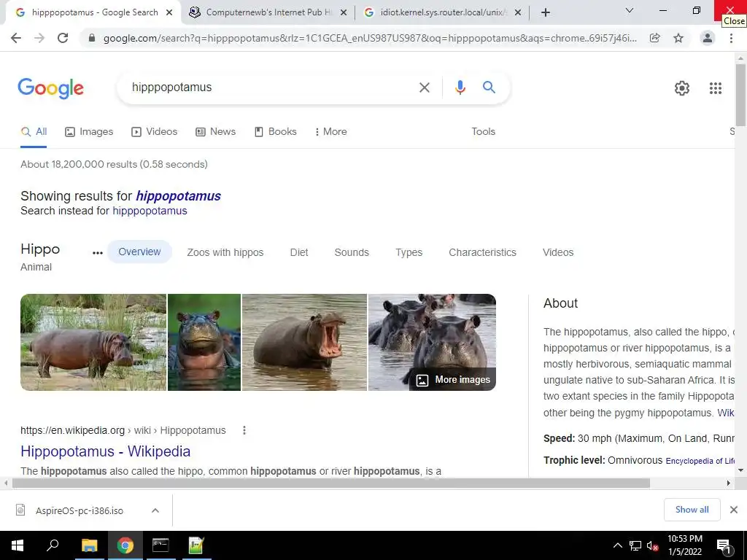Close the hipppopotamus Google Search tab
Image resolution: width=747 pixels, height=560 pixels.
(169, 12)
